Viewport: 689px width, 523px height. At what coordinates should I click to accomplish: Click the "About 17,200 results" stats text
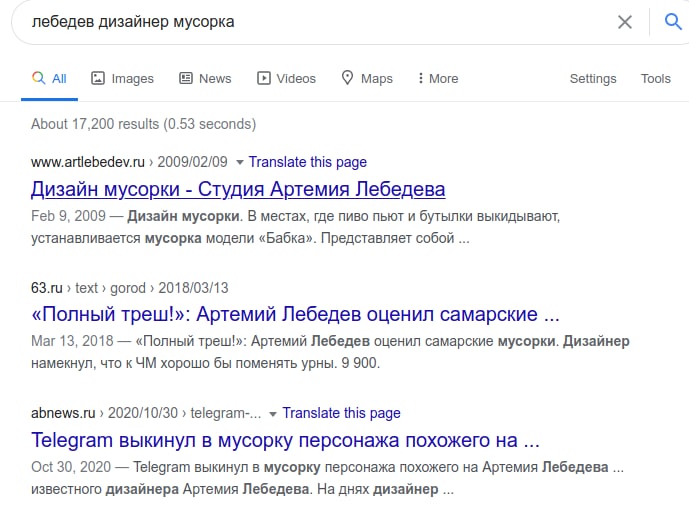(143, 124)
